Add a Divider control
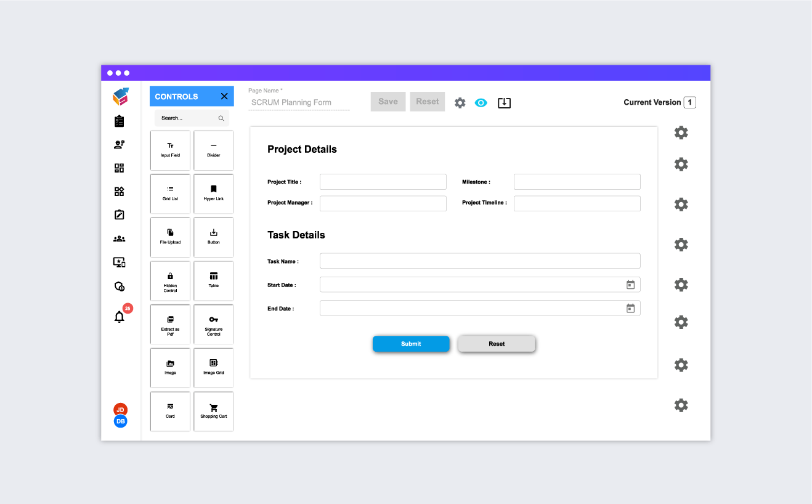The height and width of the screenshot is (504, 812). click(213, 150)
